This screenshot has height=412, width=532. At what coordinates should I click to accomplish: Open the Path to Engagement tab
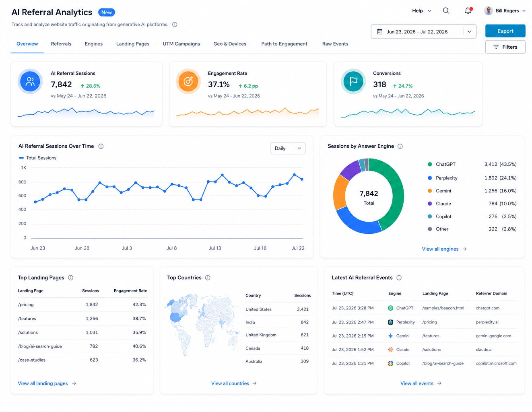284,44
